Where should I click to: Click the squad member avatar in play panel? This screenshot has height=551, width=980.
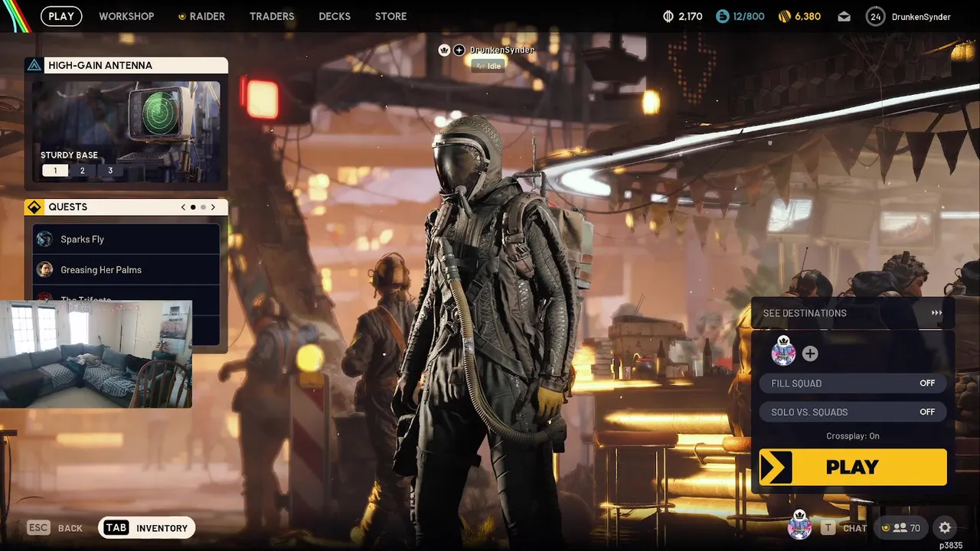(x=783, y=351)
